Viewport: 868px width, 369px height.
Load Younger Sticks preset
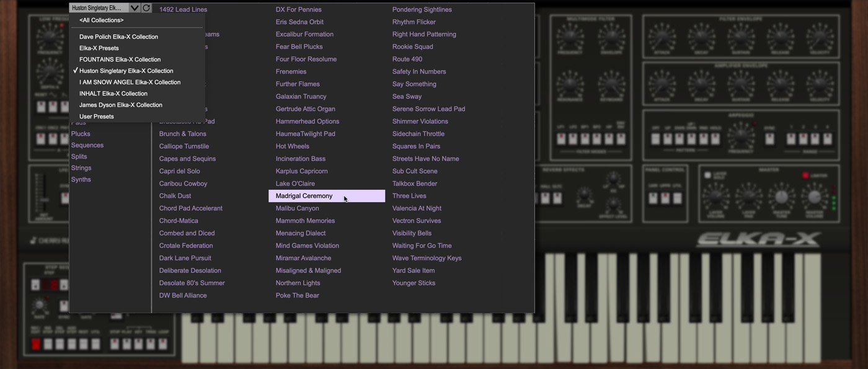pos(414,283)
